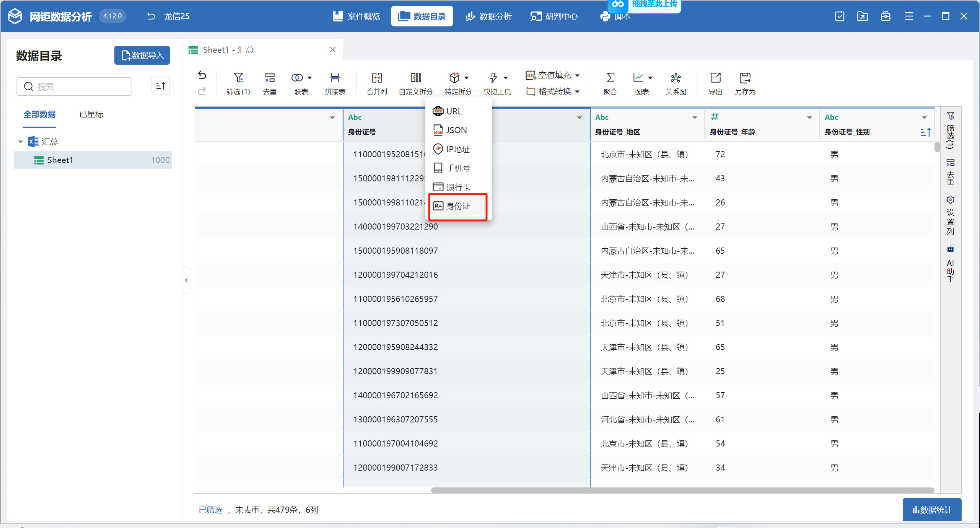The height and width of the screenshot is (528, 980).
Task: Toggle sort order button beside search box
Action: coord(161,86)
